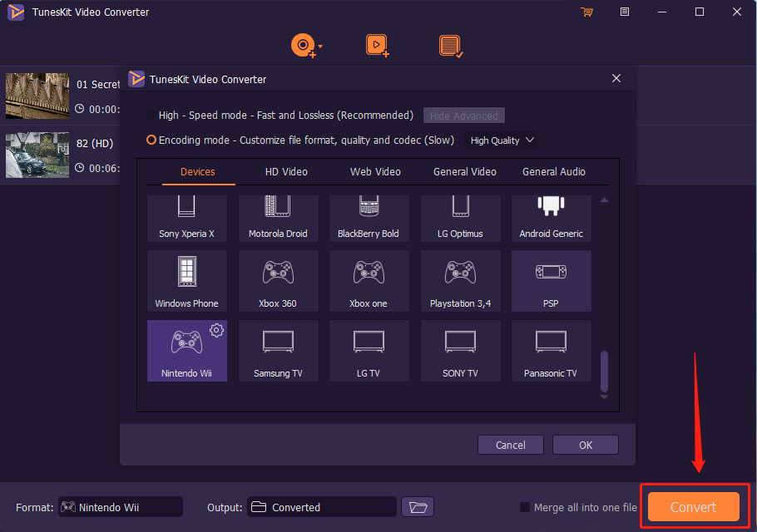Open the converted list icon
Screen dimensions: 757x532
451,46
